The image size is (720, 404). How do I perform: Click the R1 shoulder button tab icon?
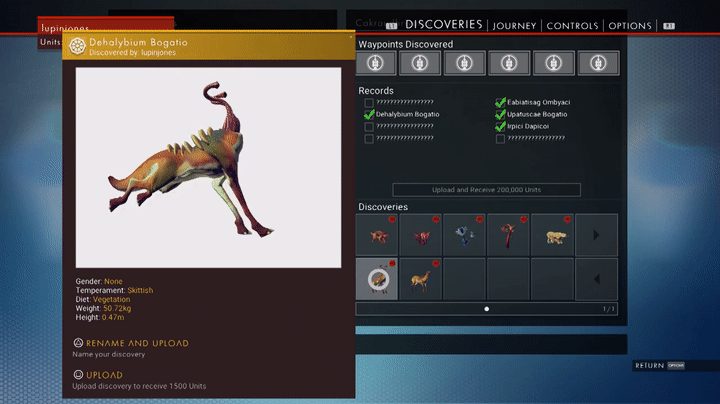669,26
